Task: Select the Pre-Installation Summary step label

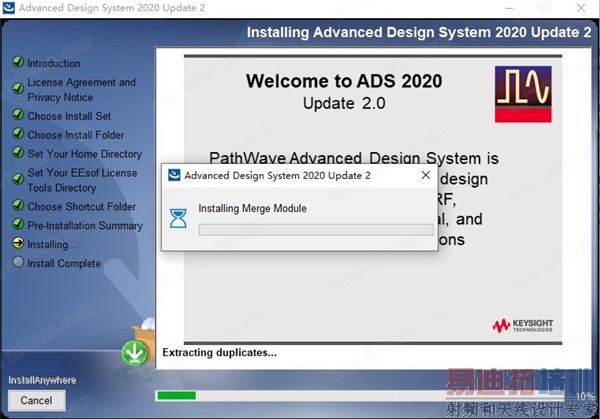Action: click(x=85, y=226)
